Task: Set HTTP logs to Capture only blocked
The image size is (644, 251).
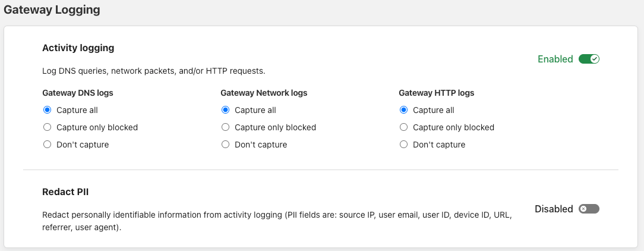Action: pyautogui.click(x=404, y=127)
